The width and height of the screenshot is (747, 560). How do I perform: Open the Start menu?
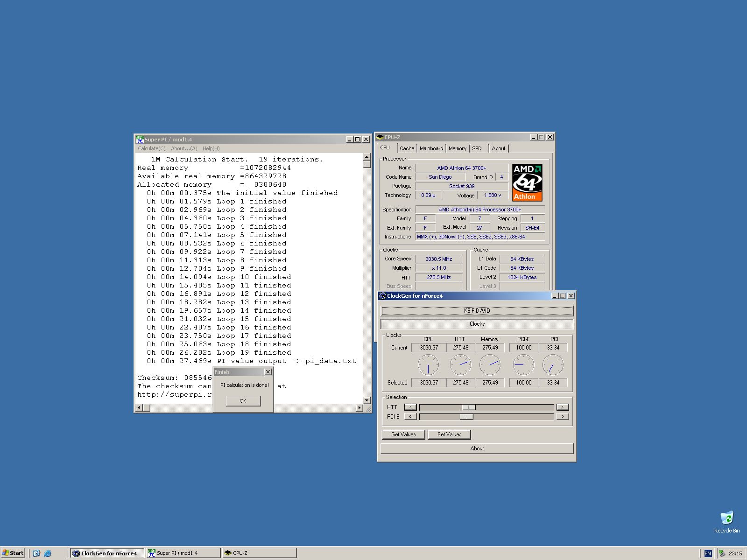[13, 553]
